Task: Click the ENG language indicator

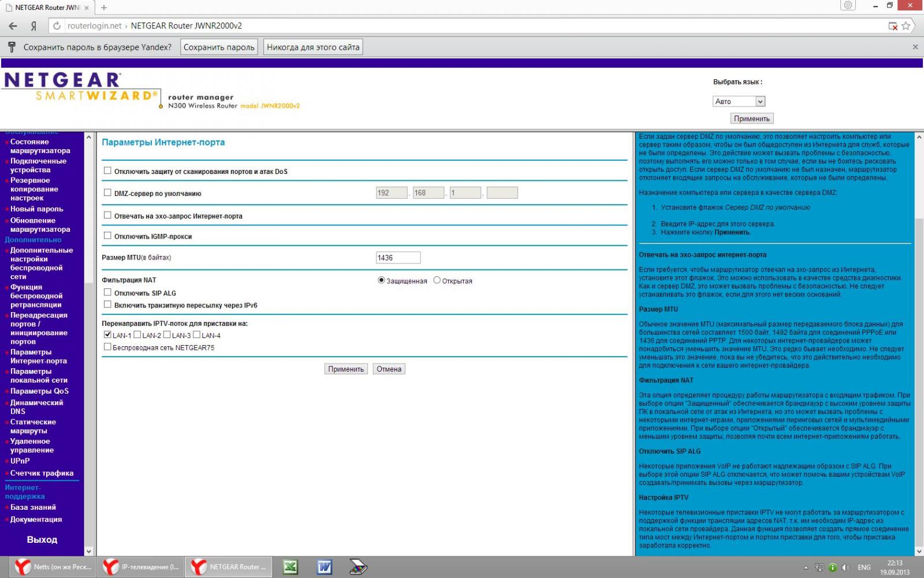Action: click(x=864, y=568)
